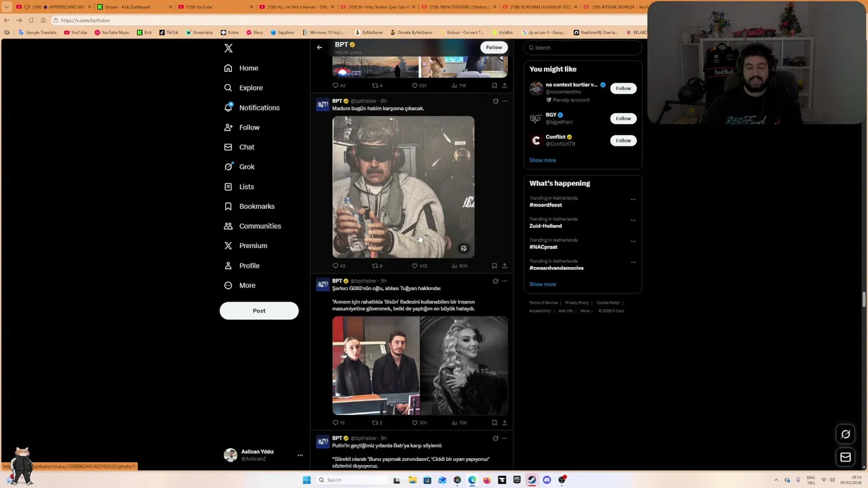Click the Grok icon on the Maduro post
The image size is (868, 488).
[x=495, y=101]
